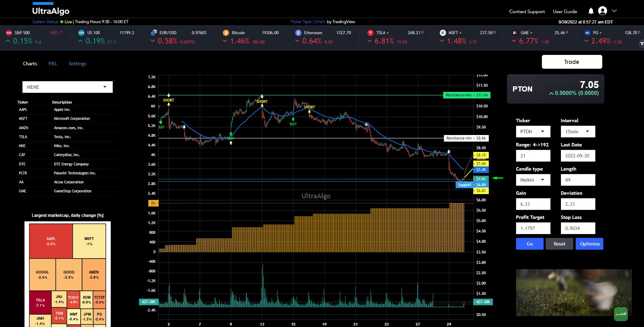Open the Interval 15min dropdown
644x327 pixels.
click(x=578, y=132)
